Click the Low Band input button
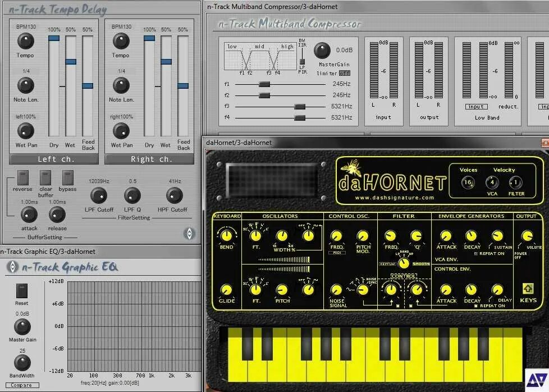 pos(476,107)
